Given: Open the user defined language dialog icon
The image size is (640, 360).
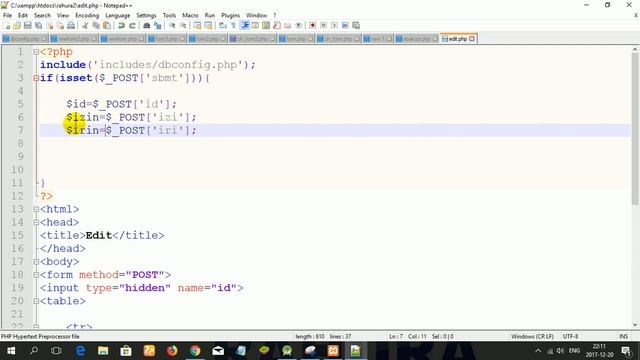Looking at the screenshot, I should coord(255,25).
